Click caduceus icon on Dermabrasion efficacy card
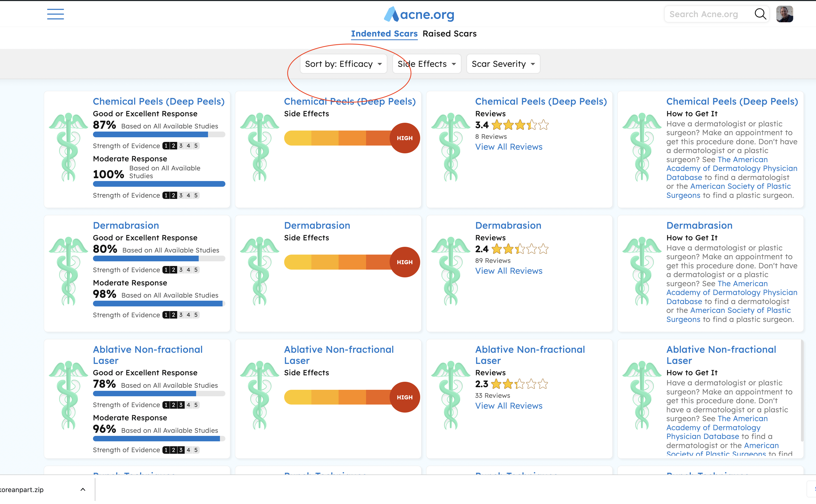The width and height of the screenshot is (816, 504). point(68,271)
